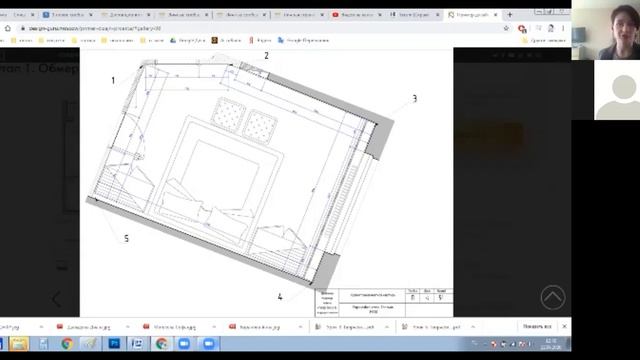Expand options for second downloaded jpg

(127, 327)
